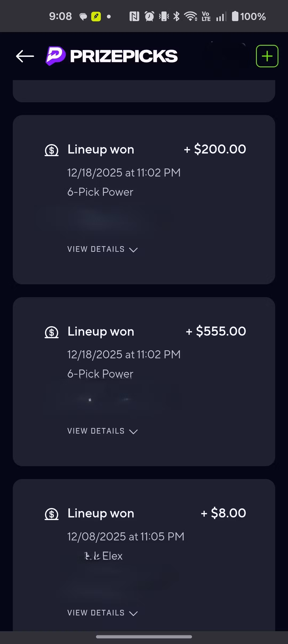Image resolution: width=288 pixels, height=644 pixels.
Task: Tap the 12/18/2025 date on the $200.00 card
Action: click(124, 173)
